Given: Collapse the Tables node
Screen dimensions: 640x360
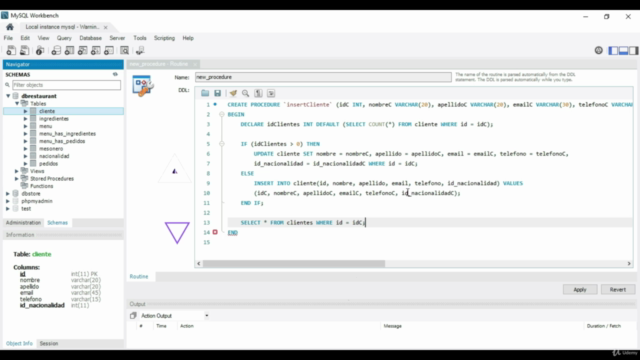Looking at the screenshot, I should pos(17,104).
